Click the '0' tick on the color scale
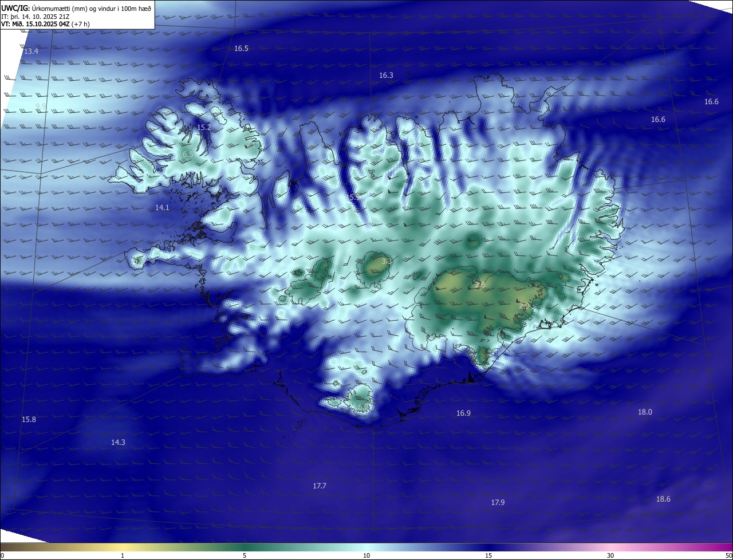Image resolution: width=733 pixels, height=560 pixels. pos(2,556)
